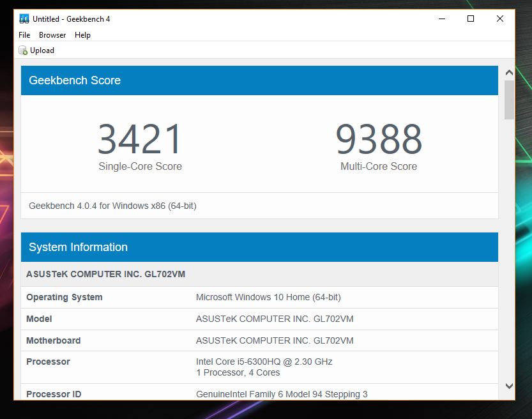Click the Motherboard row's GL702VM value
The width and height of the screenshot is (532, 419).
(275, 340)
